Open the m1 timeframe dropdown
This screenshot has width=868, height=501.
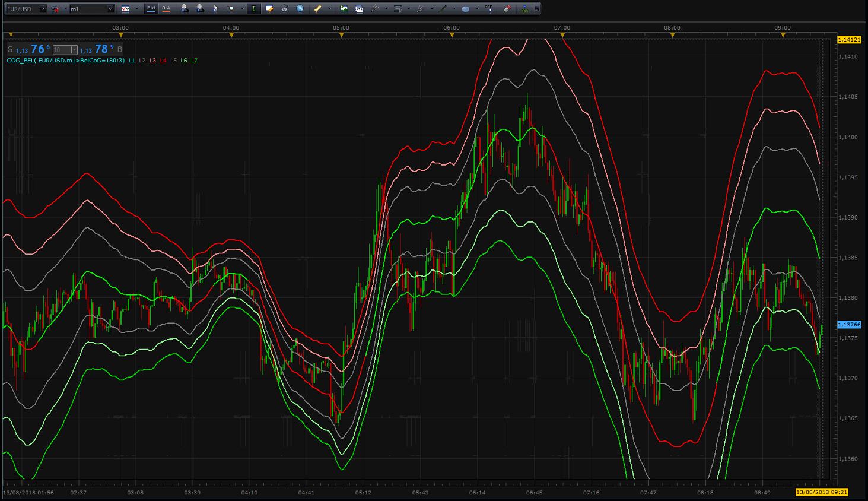coord(91,9)
